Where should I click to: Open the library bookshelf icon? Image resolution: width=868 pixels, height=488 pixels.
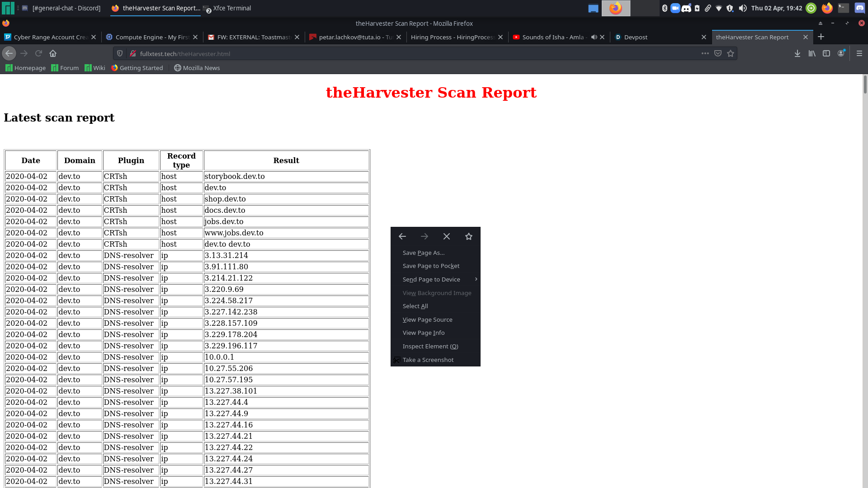click(812, 53)
